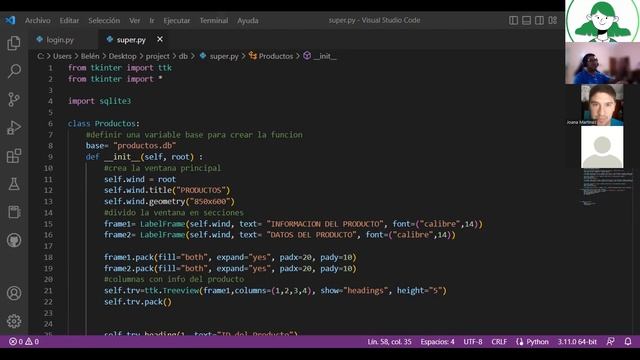
Task: Click the Desktop breadcrumb
Action: [122, 56]
